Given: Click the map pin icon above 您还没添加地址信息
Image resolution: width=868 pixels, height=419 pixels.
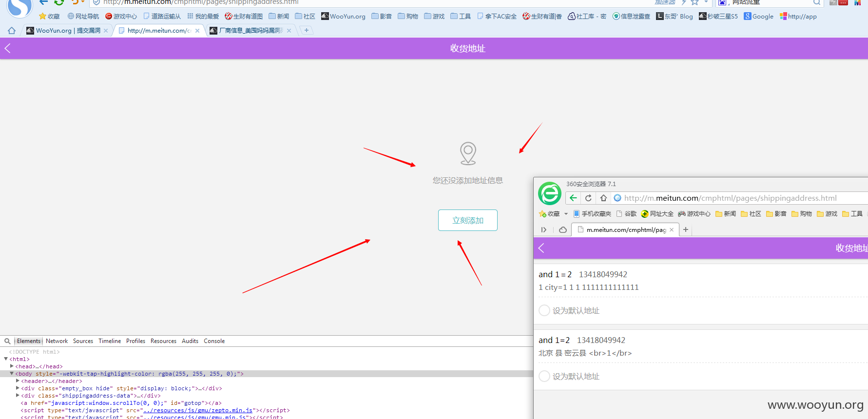Looking at the screenshot, I should point(468,153).
